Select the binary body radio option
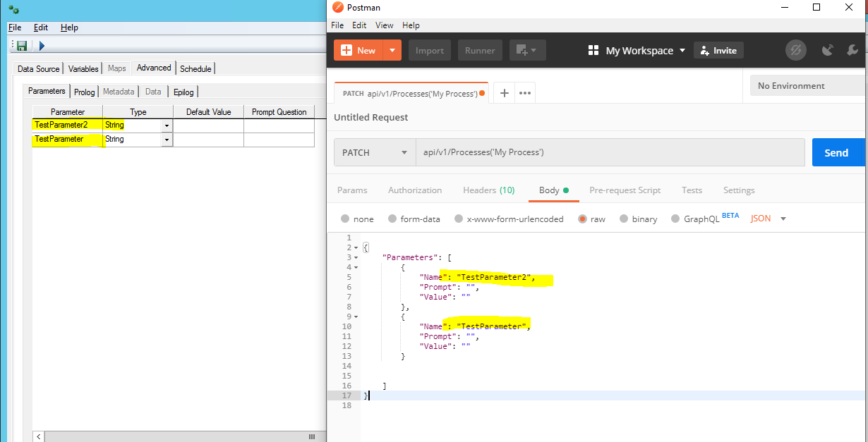 pos(624,219)
